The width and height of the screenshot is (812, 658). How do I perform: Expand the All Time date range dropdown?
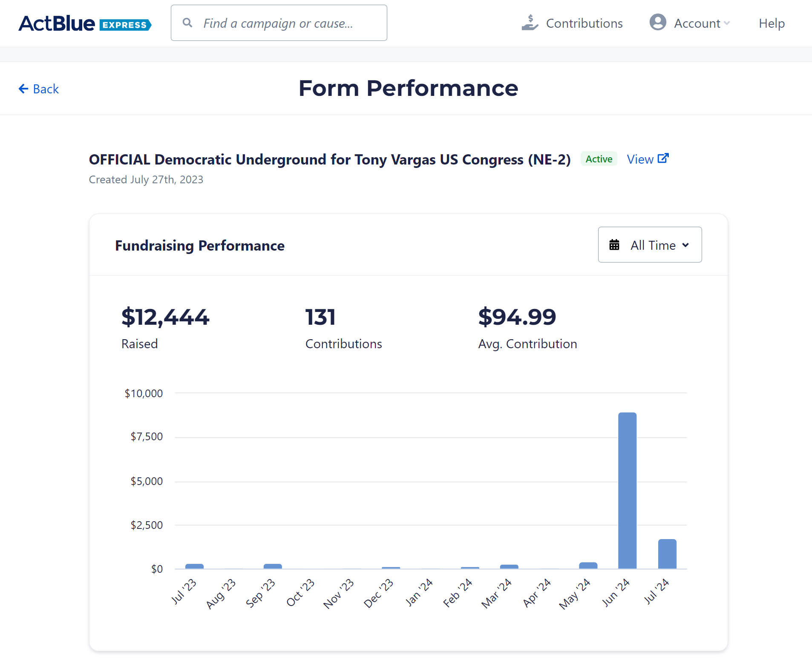click(x=650, y=245)
